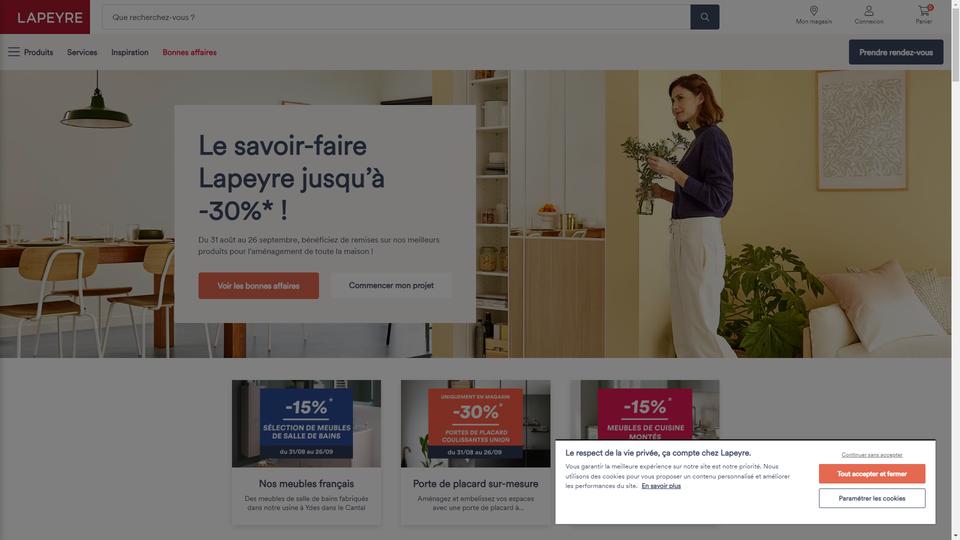The width and height of the screenshot is (960, 540).
Task: Open the -15% meubles de cuisine thumbnail
Action: click(x=645, y=410)
